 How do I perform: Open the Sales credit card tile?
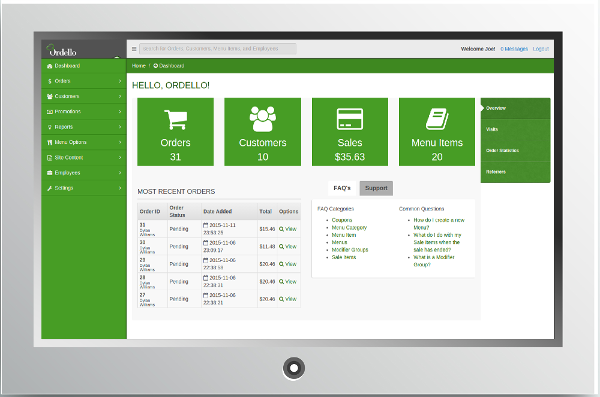(x=350, y=132)
